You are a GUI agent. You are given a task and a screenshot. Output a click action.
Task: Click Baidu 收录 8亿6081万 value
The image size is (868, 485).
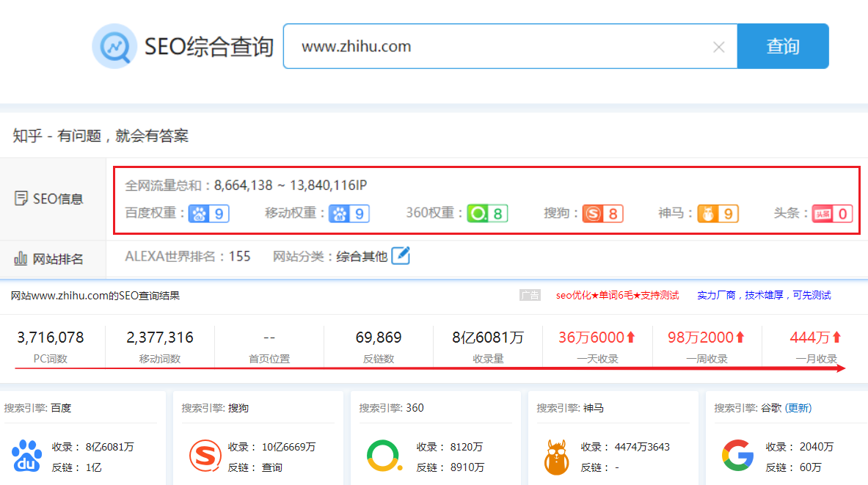point(109,447)
